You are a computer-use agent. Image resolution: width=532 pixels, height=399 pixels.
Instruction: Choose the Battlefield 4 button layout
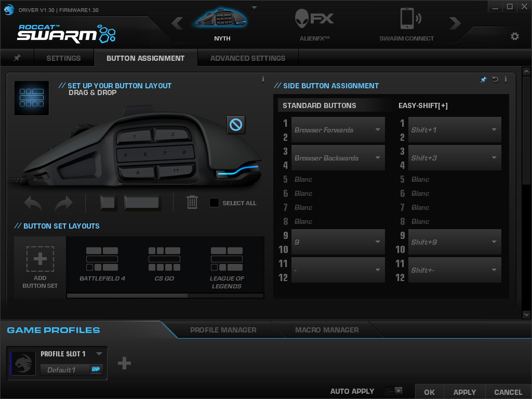(x=102, y=264)
